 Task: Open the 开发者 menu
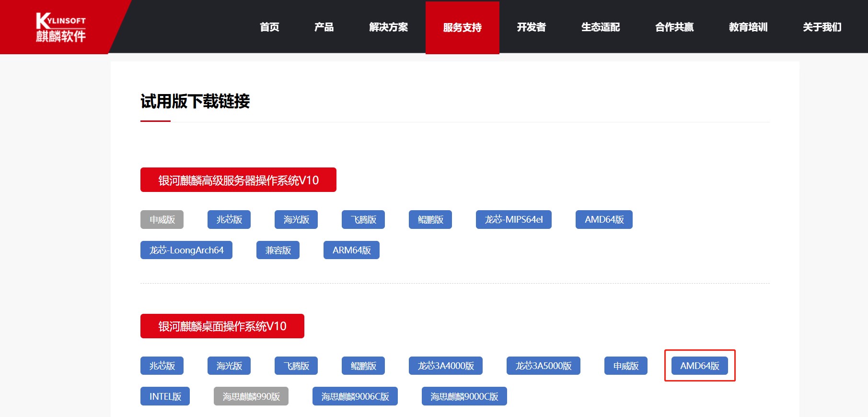[532, 27]
